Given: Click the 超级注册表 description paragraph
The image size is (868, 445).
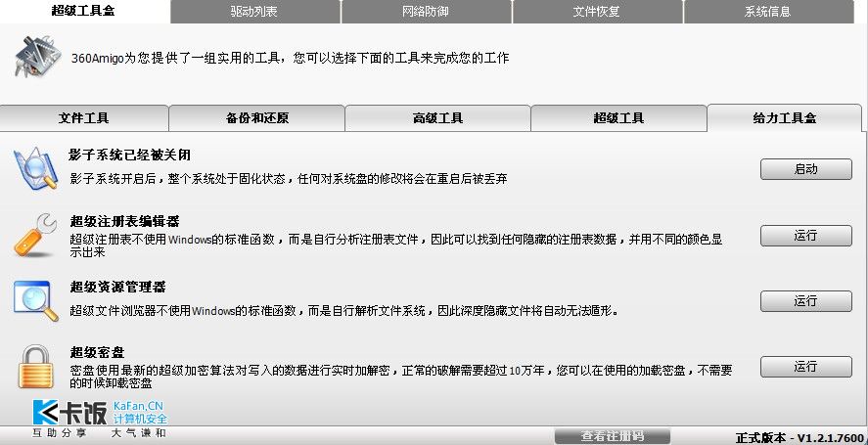Looking at the screenshot, I should [x=396, y=245].
